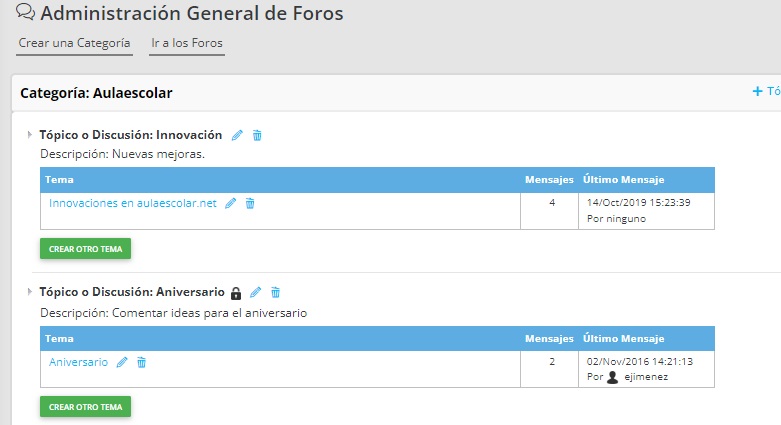Click the Categoría: Aulaescolar header
Screen dimensions: 781x425
pos(96,93)
